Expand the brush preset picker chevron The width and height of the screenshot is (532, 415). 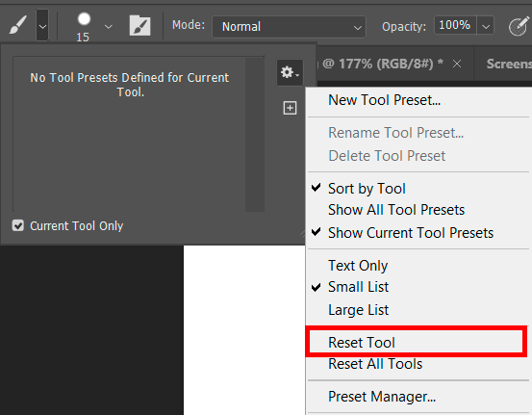pyautogui.click(x=109, y=27)
